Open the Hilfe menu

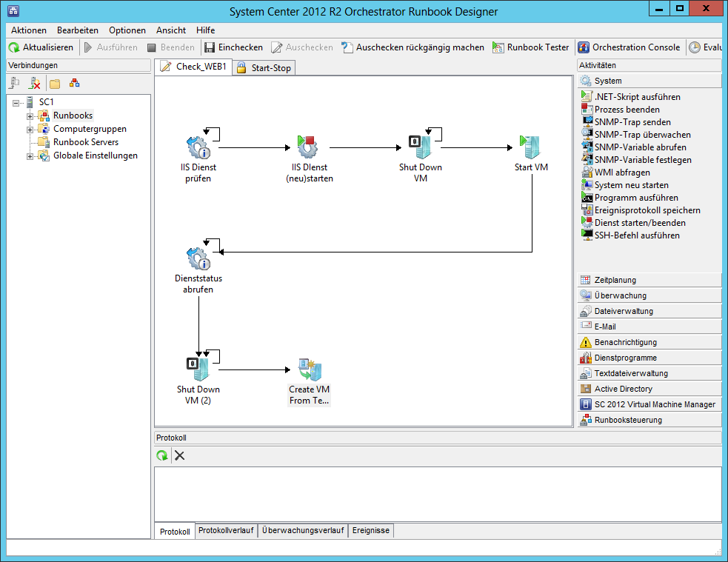pyautogui.click(x=205, y=30)
